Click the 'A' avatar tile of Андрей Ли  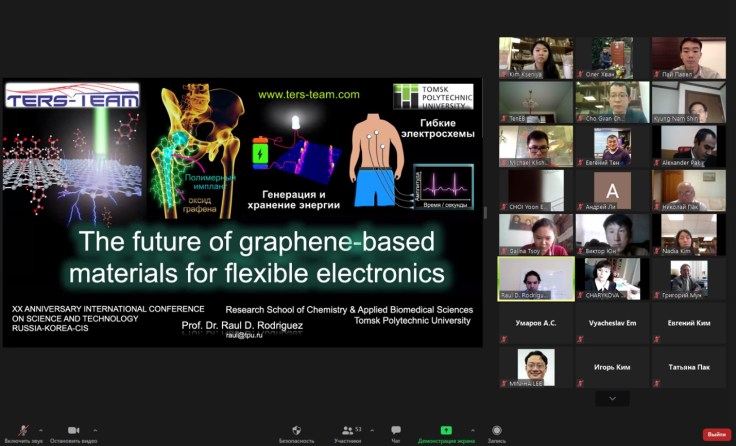612,190
